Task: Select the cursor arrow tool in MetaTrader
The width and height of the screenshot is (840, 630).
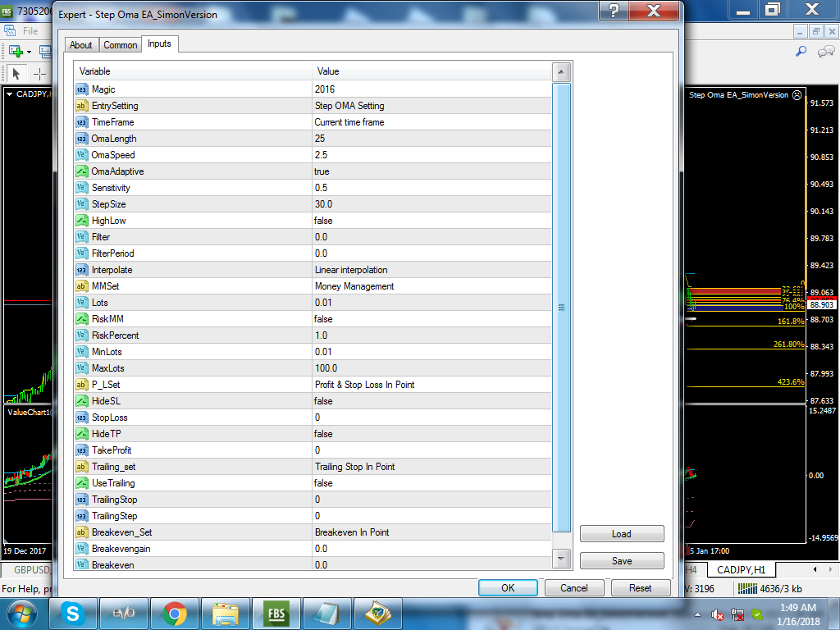Action: coord(16,73)
